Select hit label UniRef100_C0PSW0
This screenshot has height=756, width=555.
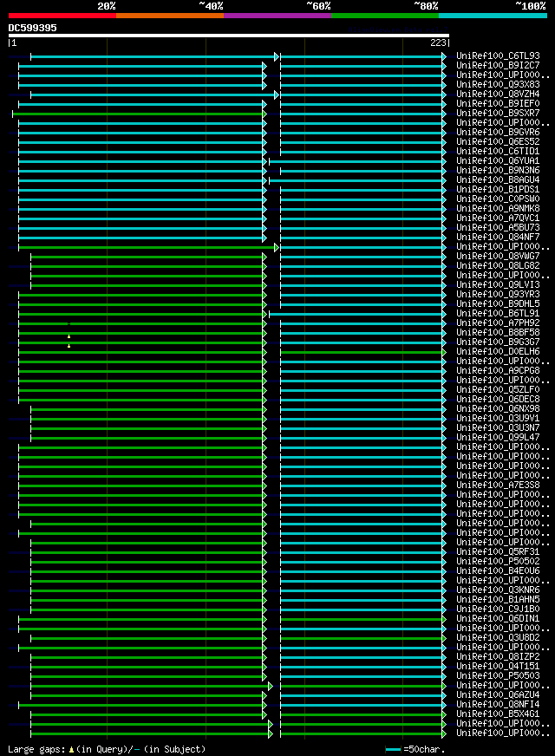pyautogui.click(x=498, y=199)
